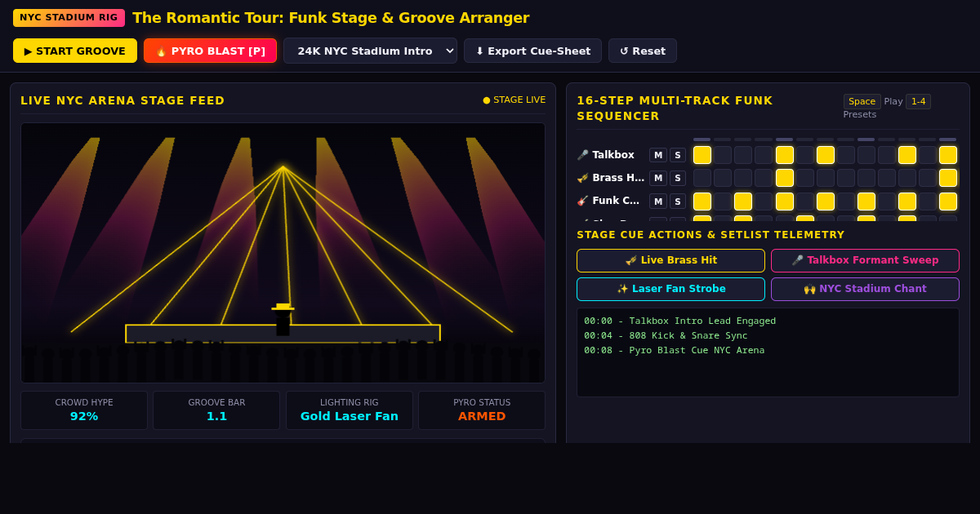Enable step 3 on the Brass row

(743, 178)
